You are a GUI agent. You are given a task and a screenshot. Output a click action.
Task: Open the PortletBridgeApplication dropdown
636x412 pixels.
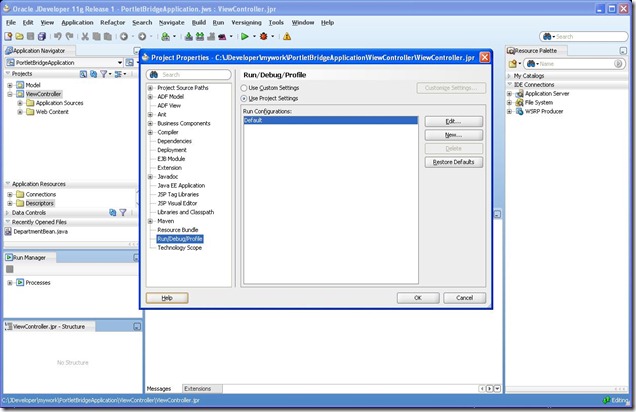click(120, 62)
